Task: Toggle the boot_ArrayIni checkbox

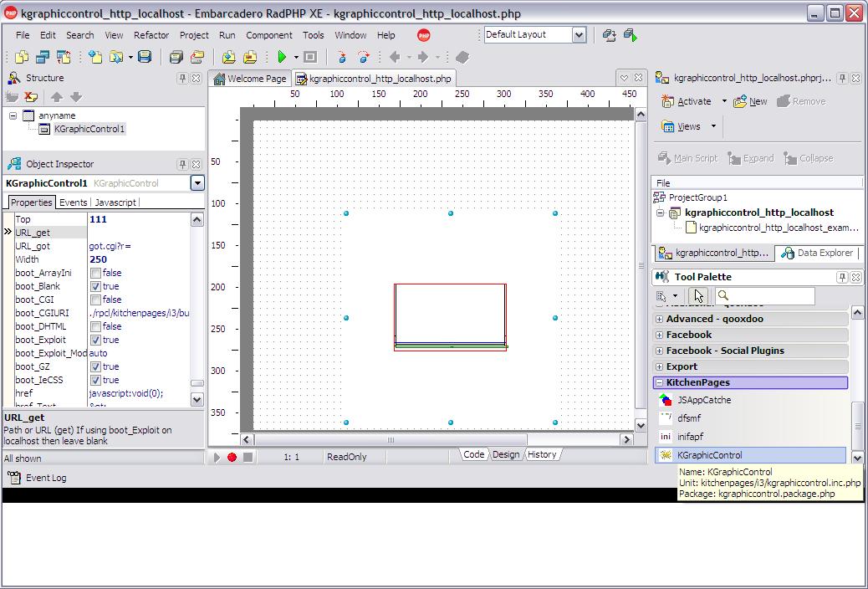Action: [x=96, y=274]
